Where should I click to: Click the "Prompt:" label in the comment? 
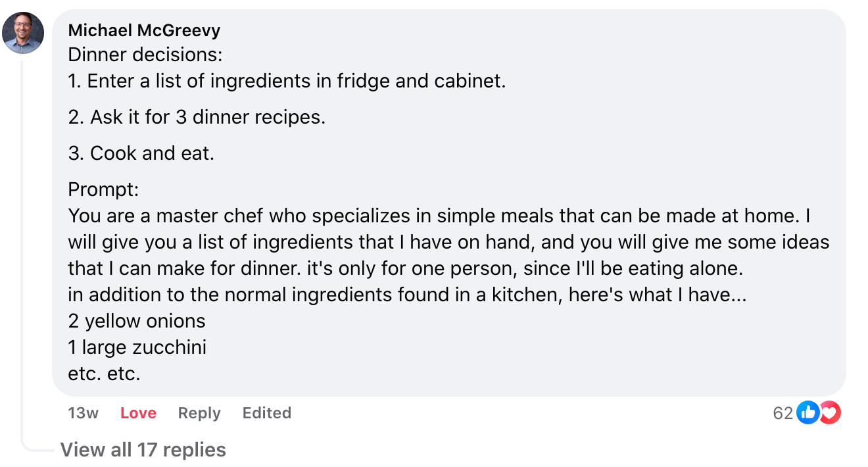pos(103,190)
